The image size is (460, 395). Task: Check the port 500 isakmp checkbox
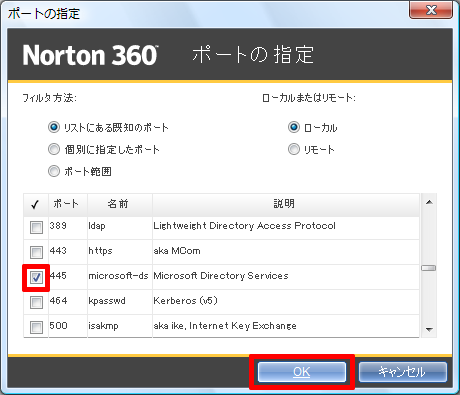tap(36, 327)
